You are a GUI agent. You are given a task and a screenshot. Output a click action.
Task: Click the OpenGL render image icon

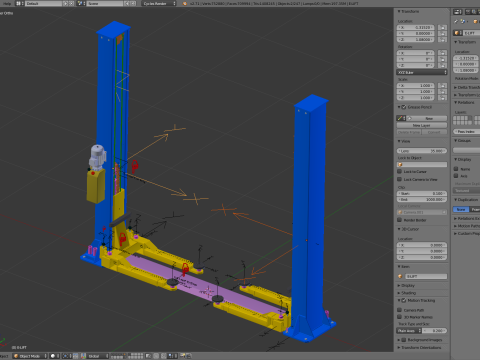pos(182,356)
